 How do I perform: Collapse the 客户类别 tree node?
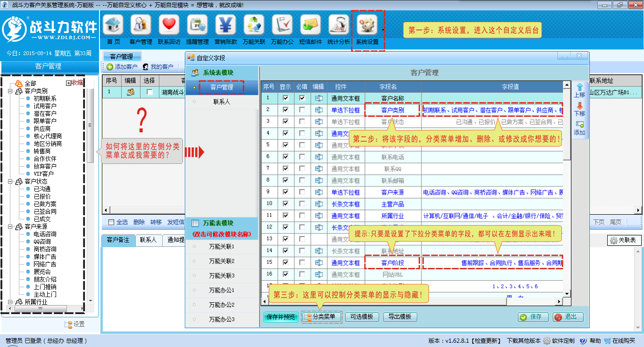[10, 91]
